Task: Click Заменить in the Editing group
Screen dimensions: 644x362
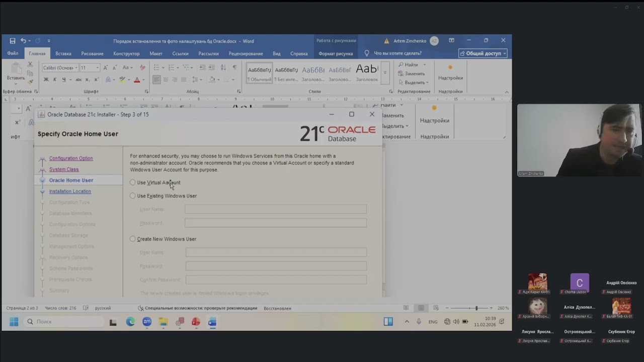Action: (x=412, y=73)
